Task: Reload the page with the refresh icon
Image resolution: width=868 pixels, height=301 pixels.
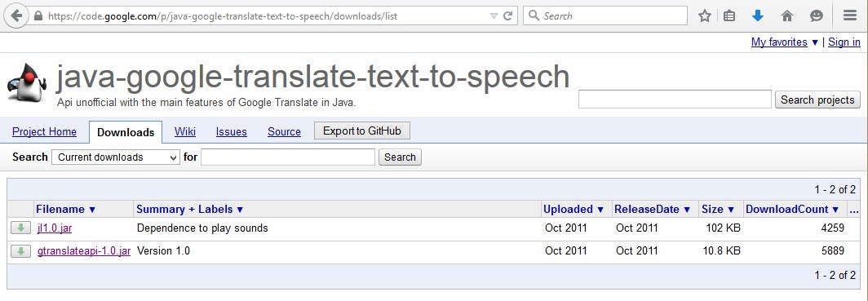Action: click(x=507, y=16)
